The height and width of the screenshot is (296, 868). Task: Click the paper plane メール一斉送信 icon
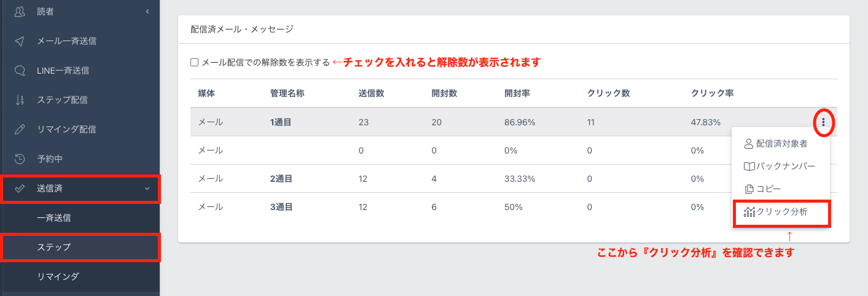20,41
